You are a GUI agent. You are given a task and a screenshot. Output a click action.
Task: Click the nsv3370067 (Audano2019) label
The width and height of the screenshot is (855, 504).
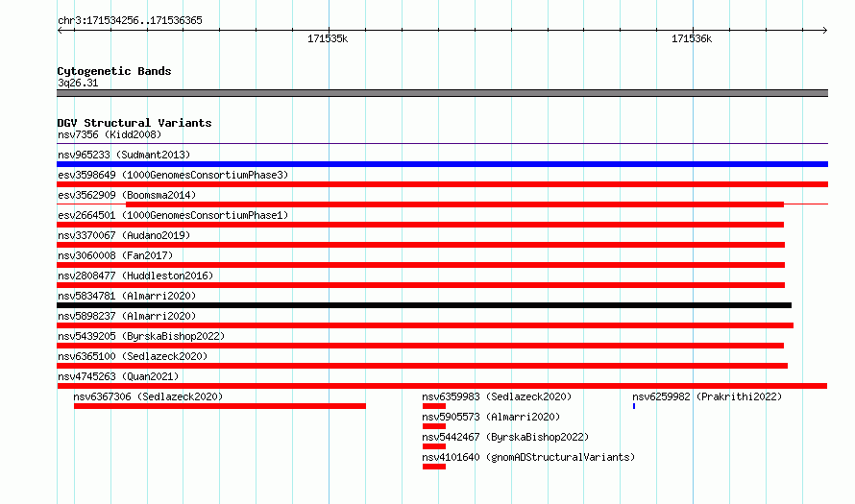click(124, 235)
